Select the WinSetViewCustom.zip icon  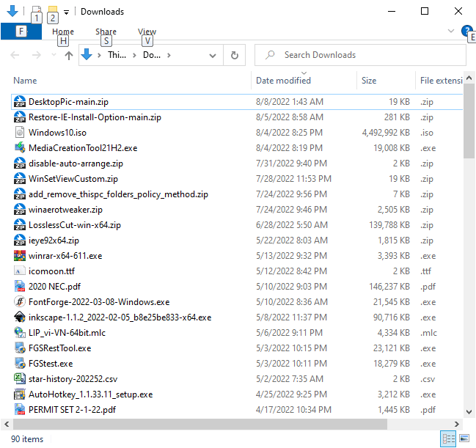coord(20,179)
